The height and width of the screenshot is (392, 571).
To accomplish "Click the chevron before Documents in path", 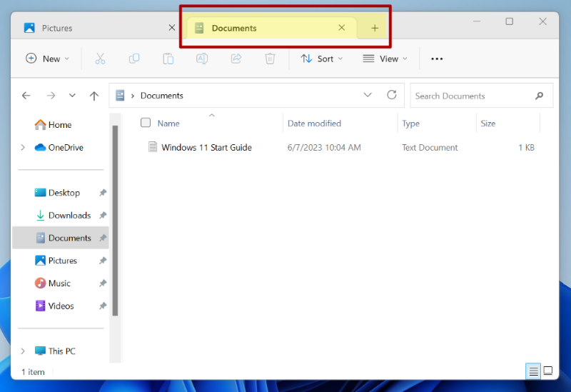I will coord(133,96).
